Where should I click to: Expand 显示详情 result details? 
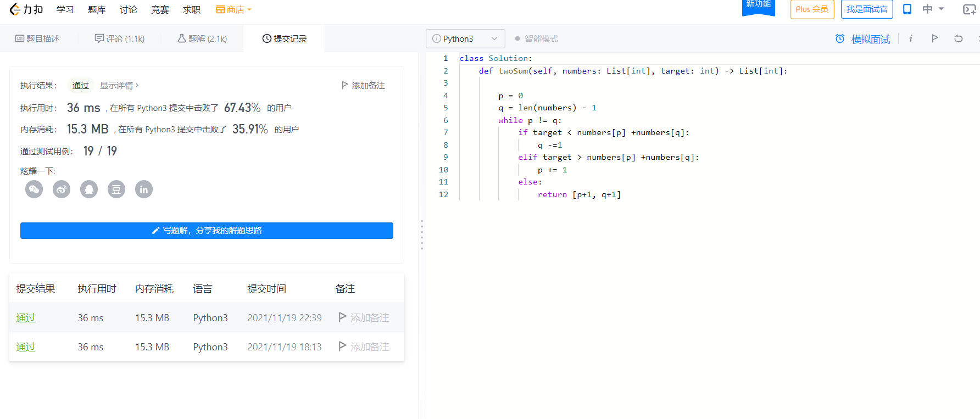pos(119,86)
